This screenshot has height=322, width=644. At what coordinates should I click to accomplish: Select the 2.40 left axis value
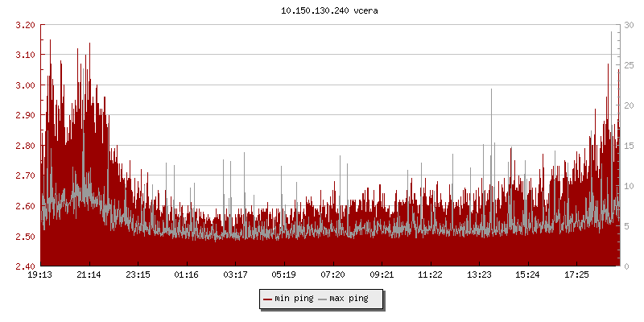(x=25, y=266)
